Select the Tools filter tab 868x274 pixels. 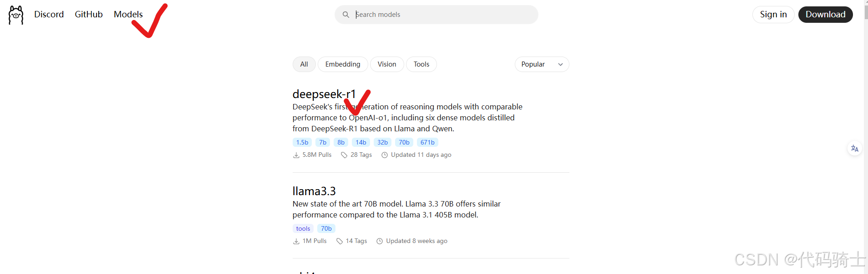[x=421, y=64]
